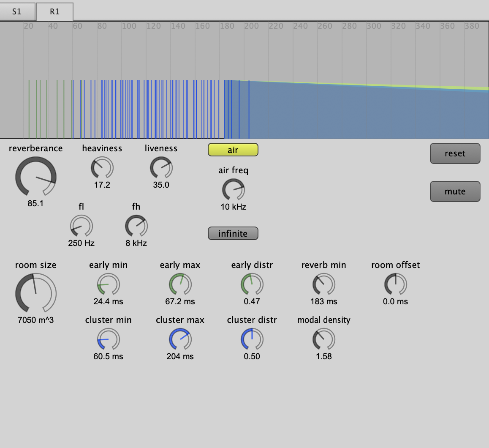Click the heaviness knob

click(102, 168)
